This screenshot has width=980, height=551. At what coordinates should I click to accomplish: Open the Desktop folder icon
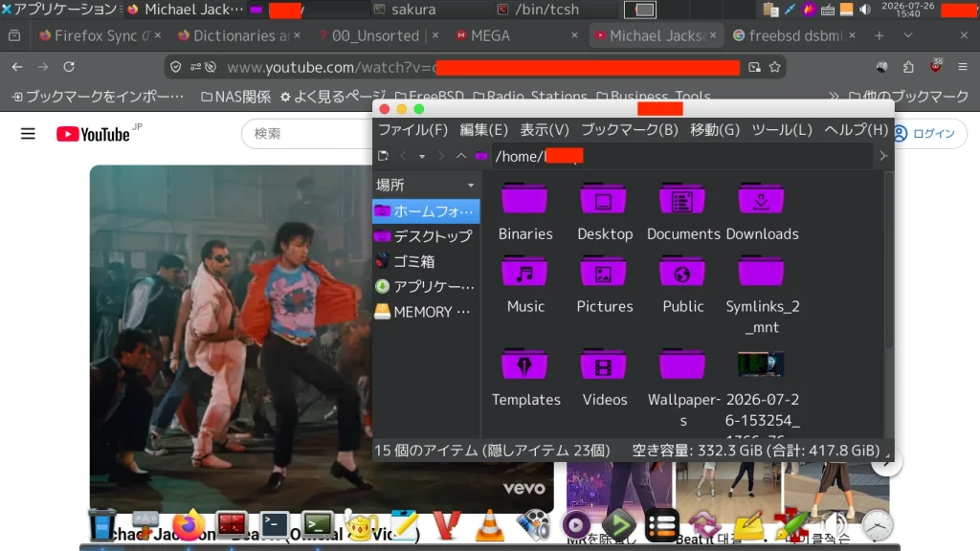[x=603, y=200]
